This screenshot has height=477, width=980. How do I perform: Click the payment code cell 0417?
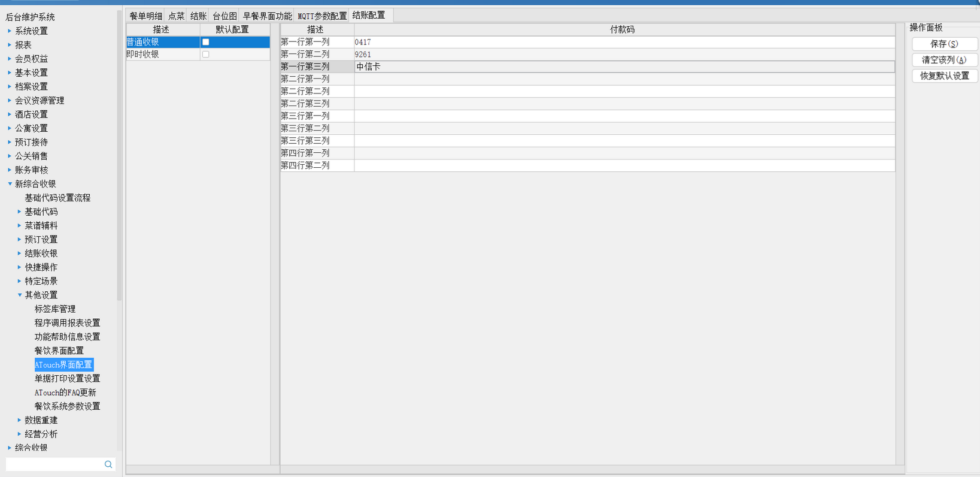click(x=624, y=42)
